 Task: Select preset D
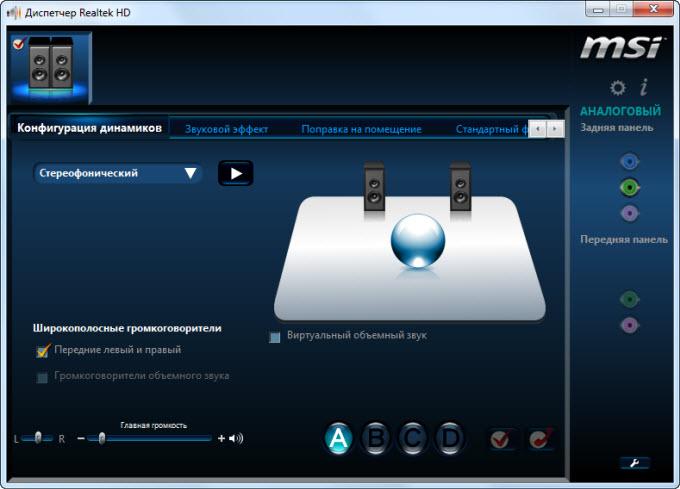tap(450, 438)
